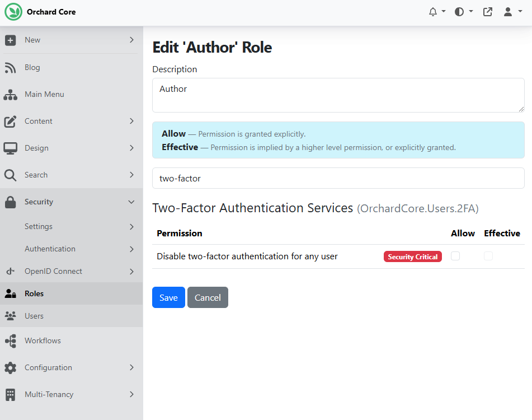Expand the Authentication submenu chevron
Image resolution: width=532 pixels, height=420 pixels.
131,249
